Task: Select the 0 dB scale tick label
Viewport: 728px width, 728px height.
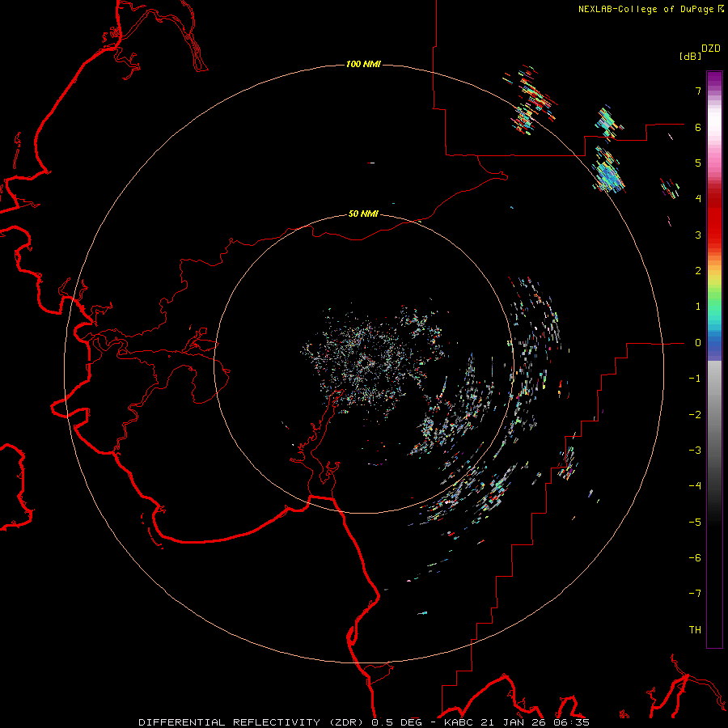Action: pyautogui.click(x=698, y=343)
